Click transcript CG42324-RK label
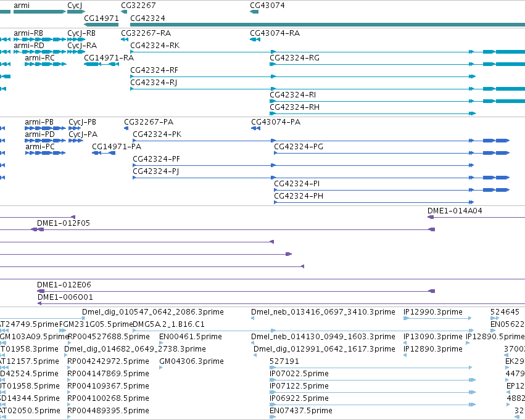Screen dimensions: 525x420 click(x=155, y=46)
